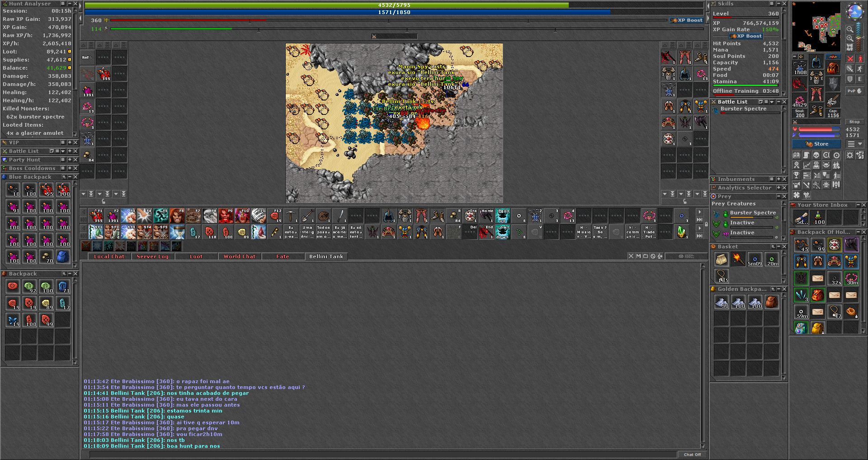Screen dimensions: 868x460
Task: Select the red standing figure stance
Action: 860,59
